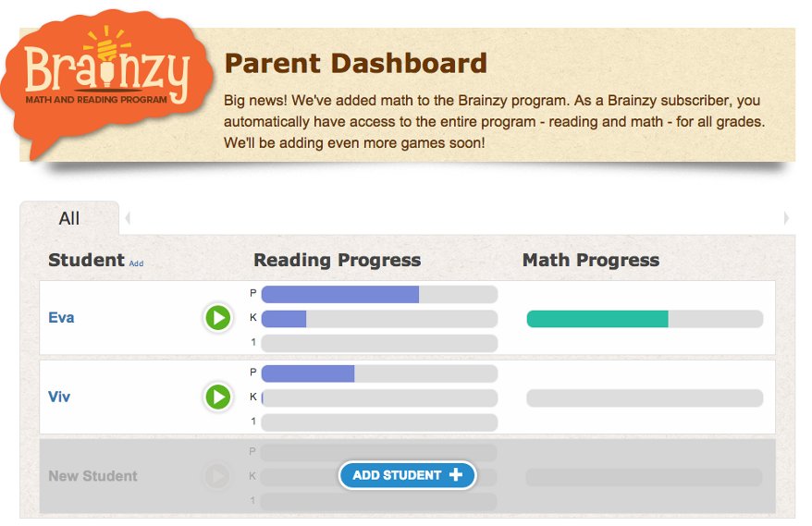Click Eva's K reading progress bar
Image resolution: width=812 pixels, height=526 pixels.
379,319
